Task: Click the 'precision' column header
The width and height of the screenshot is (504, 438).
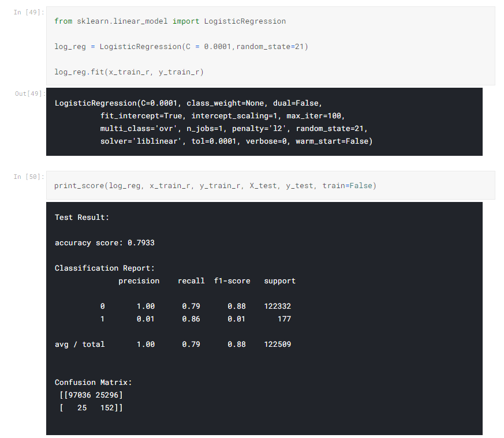Action: tap(139, 281)
